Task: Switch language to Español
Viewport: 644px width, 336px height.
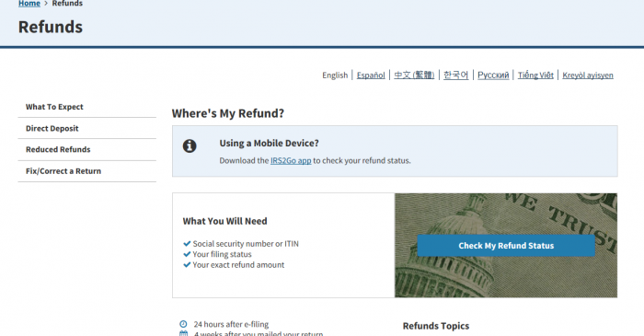Action: pos(371,75)
